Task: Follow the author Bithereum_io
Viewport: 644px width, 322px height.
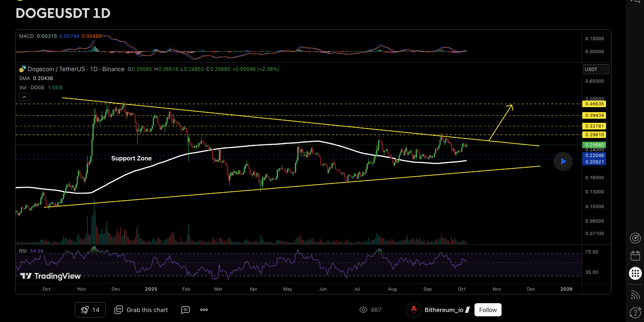Action: (488, 310)
